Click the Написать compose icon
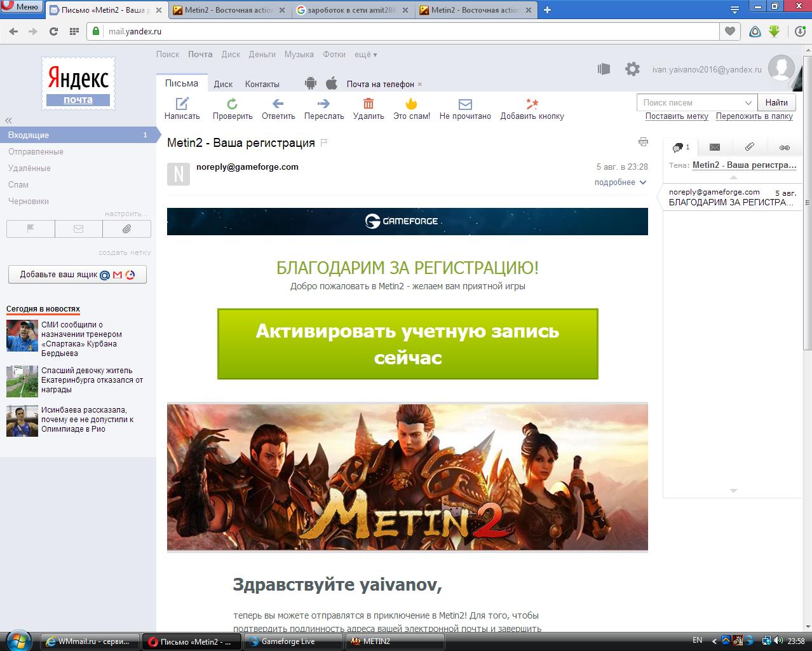812x651 pixels. pyautogui.click(x=182, y=103)
